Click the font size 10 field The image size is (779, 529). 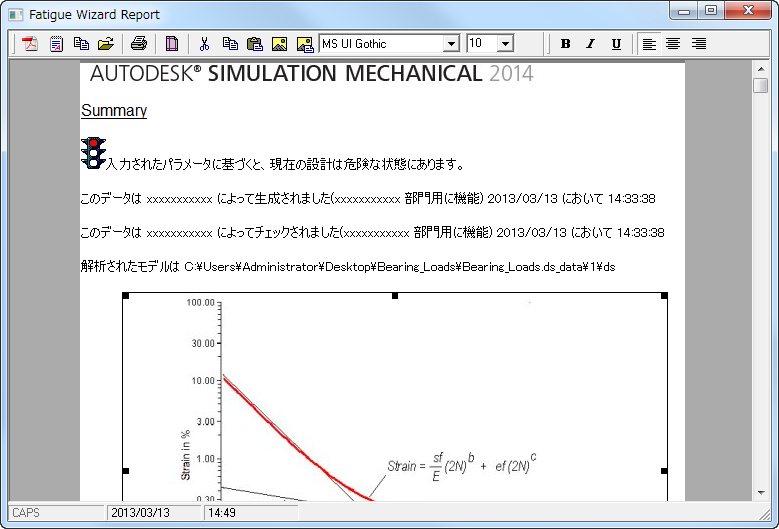[x=482, y=44]
